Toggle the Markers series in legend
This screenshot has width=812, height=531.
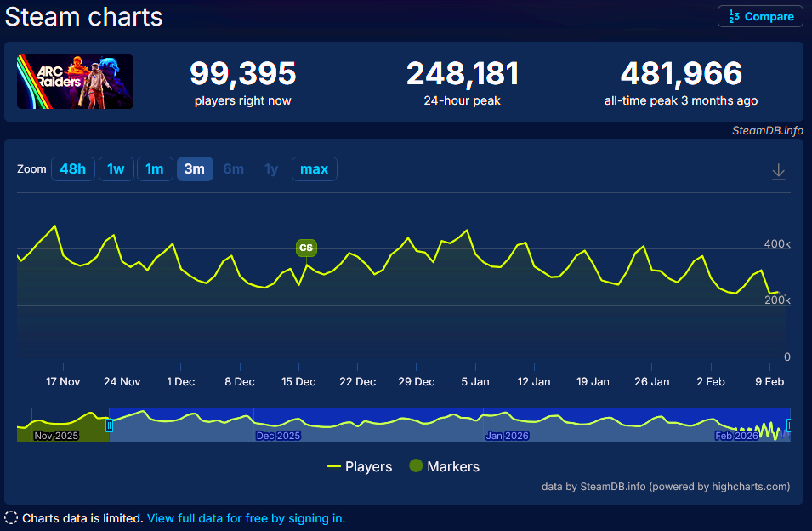click(445, 466)
